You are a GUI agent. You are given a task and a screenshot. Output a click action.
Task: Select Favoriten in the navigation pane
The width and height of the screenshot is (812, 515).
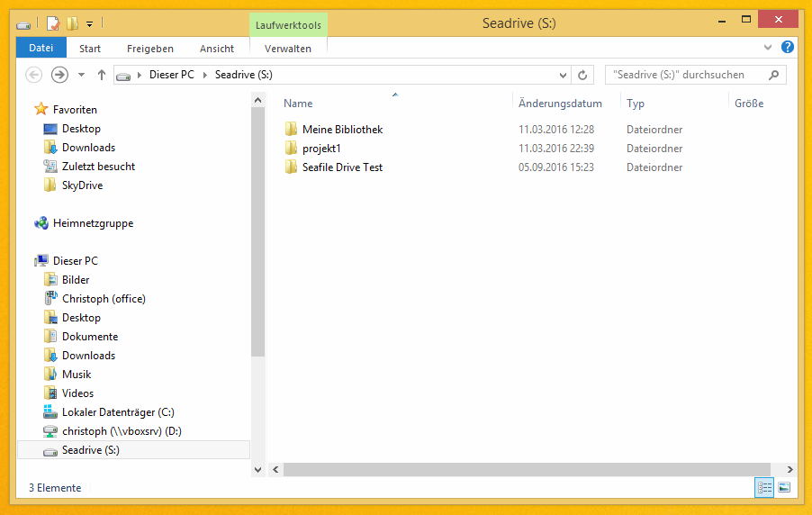click(x=75, y=110)
